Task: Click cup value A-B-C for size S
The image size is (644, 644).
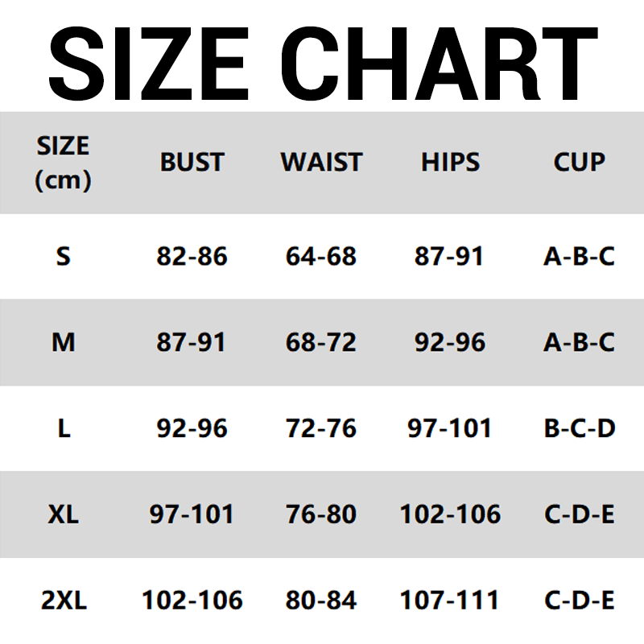Action: (579, 257)
